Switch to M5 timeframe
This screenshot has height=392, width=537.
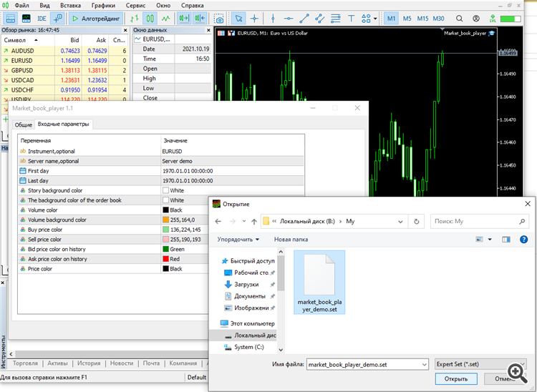[x=407, y=19]
